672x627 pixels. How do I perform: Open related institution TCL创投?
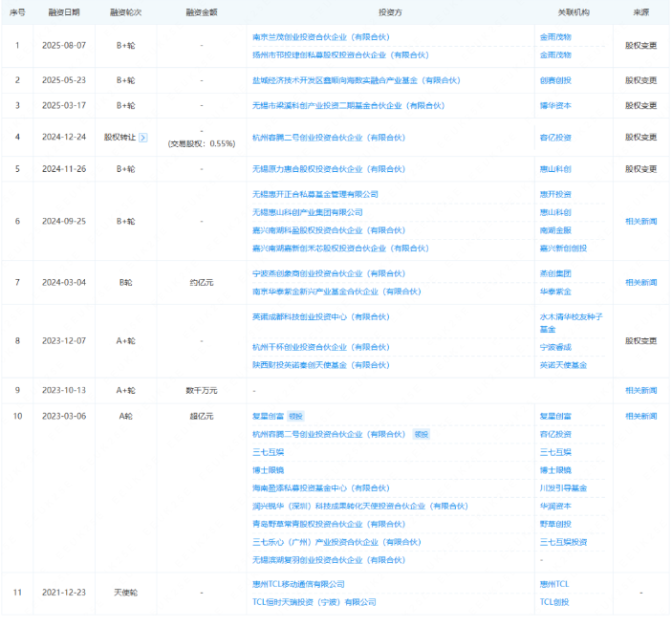pyautogui.click(x=554, y=602)
